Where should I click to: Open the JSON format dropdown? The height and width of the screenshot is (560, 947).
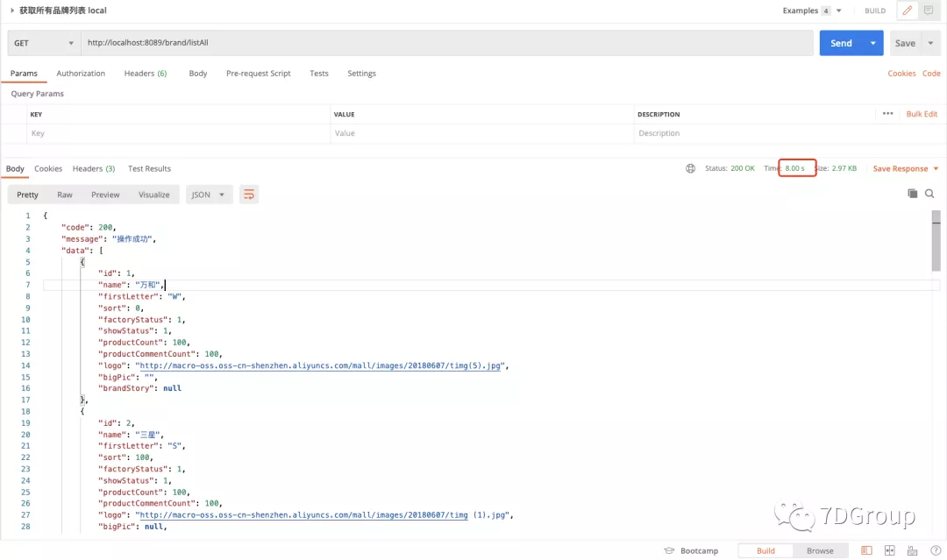209,195
